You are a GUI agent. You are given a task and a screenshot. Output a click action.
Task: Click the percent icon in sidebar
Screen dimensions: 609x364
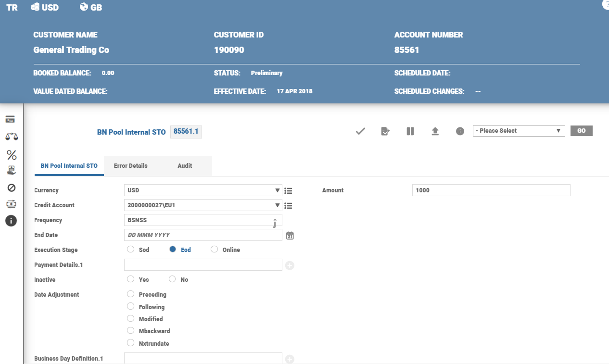tap(11, 155)
